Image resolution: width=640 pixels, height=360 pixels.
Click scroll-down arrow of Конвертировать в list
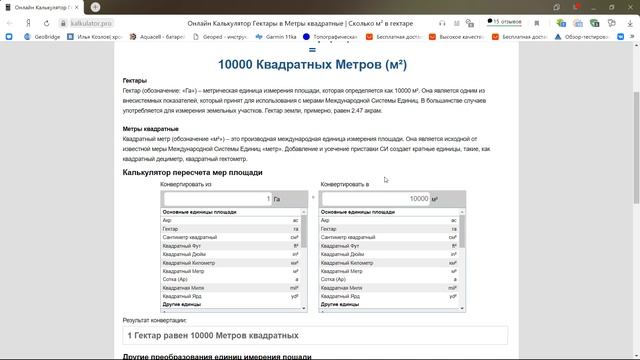[x=462, y=309]
